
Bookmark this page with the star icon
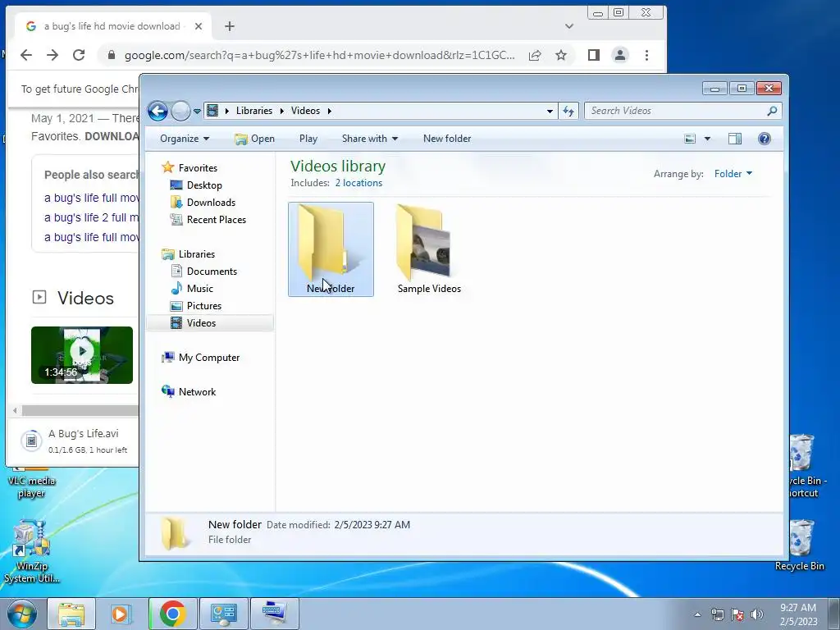(x=561, y=55)
